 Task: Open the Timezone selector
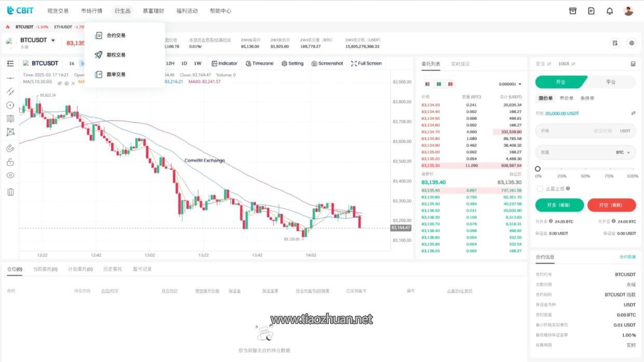click(x=259, y=63)
